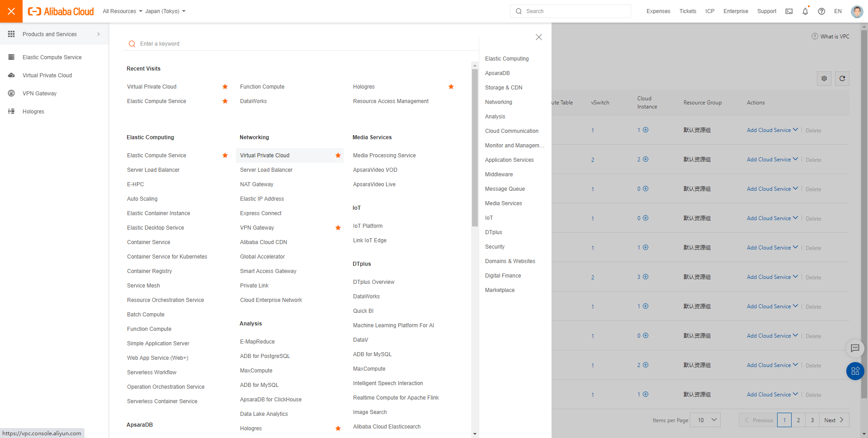Unstar Hologres in Recent Visits
This screenshot has width=868, height=438.
pos(451,87)
